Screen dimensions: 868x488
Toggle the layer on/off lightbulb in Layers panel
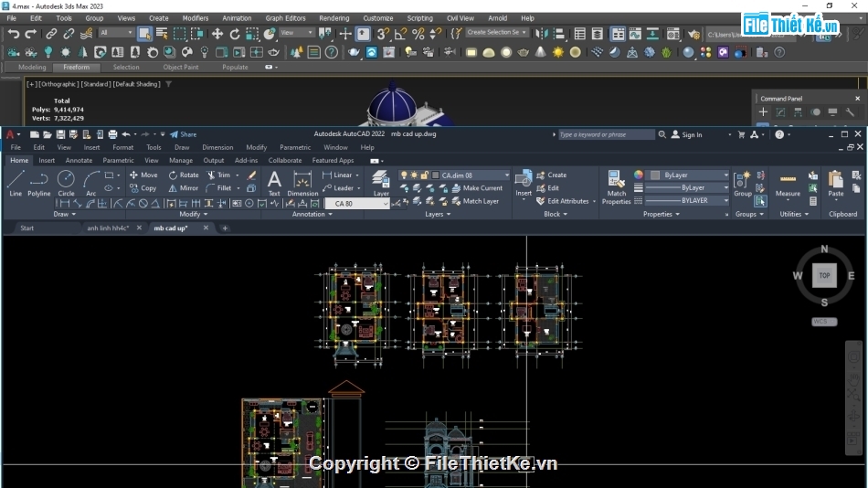pyautogui.click(x=404, y=175)
